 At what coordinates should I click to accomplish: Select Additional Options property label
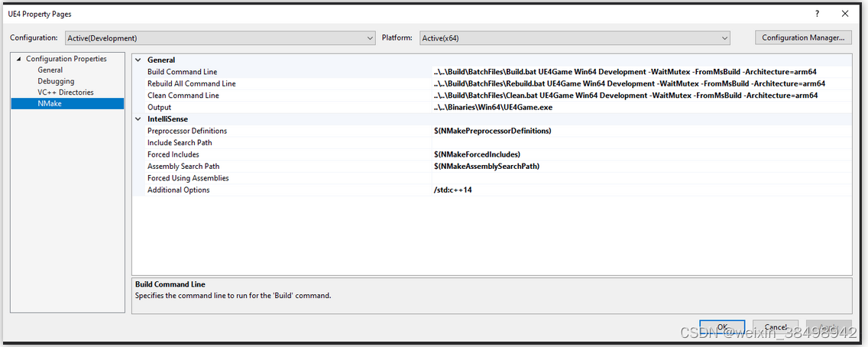(x=178, y=190)
